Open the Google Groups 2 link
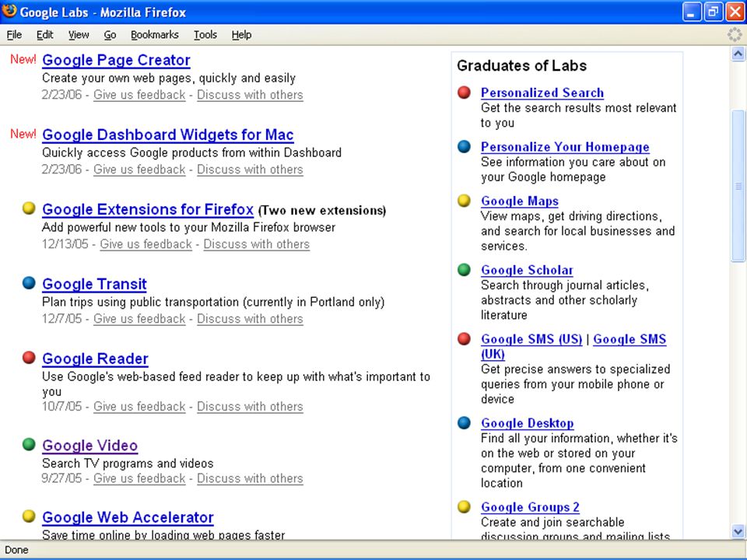The width and height of the screenshot is (747, 560). tap(530, 507)
